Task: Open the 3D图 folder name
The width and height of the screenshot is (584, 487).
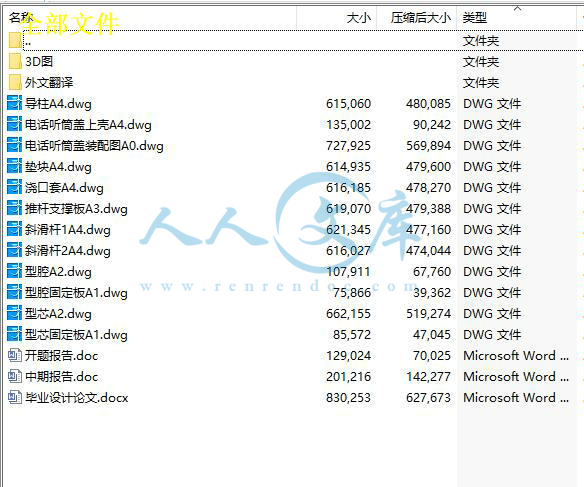Action: tap(39, 61)
